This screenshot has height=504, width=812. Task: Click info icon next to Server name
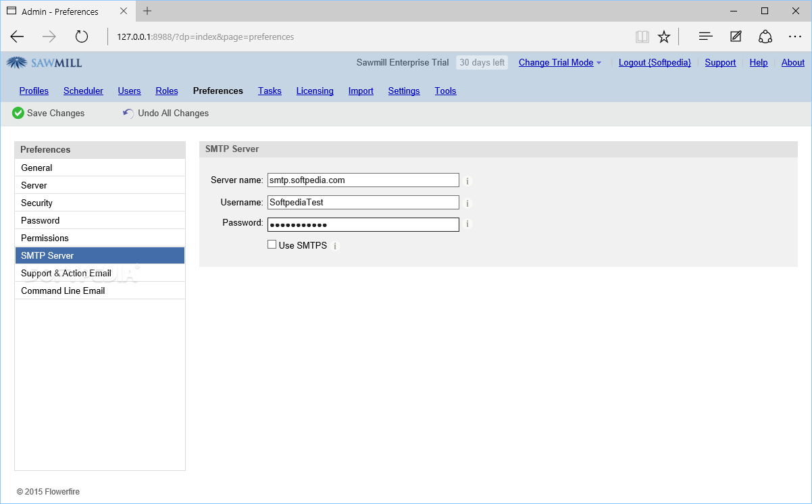pyautogui.click(x=467, y=181)
